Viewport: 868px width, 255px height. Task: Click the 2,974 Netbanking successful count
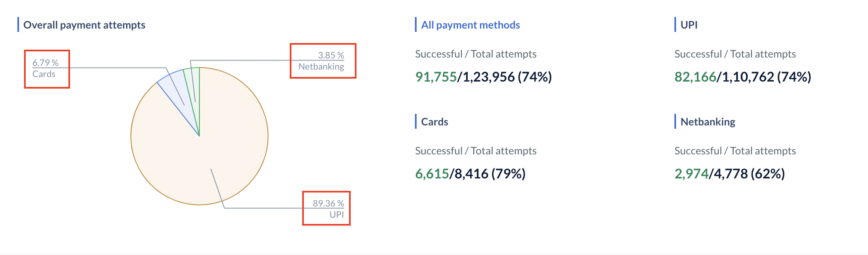[691, 174]
